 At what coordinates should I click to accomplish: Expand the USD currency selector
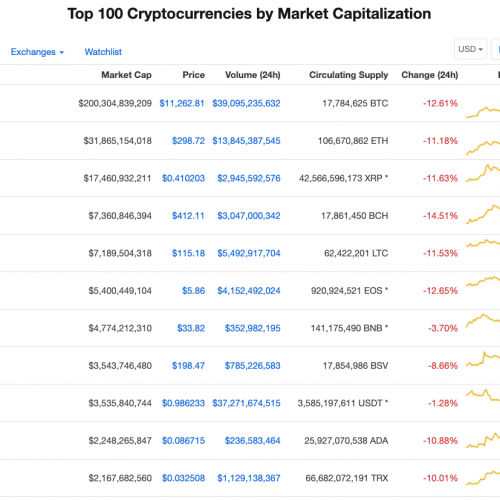[x=470, y=49]
